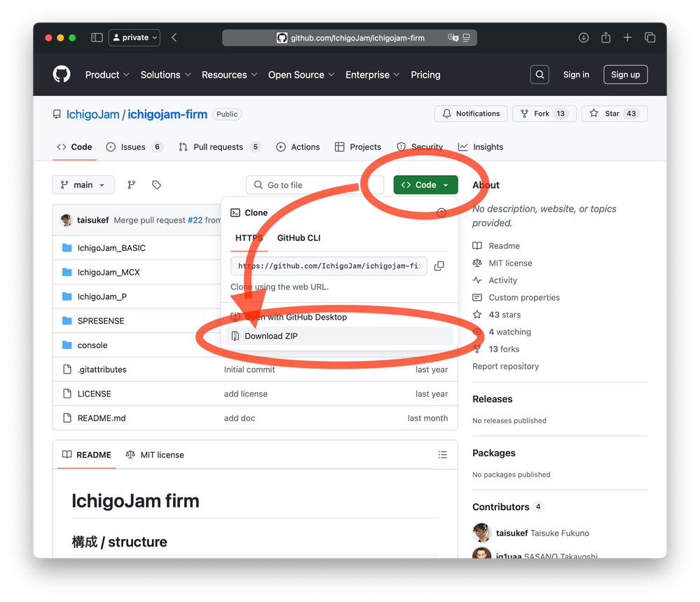Expand the Enterprise menu
The height and width of the screenshot is (602, 700).
coord(372,74)
